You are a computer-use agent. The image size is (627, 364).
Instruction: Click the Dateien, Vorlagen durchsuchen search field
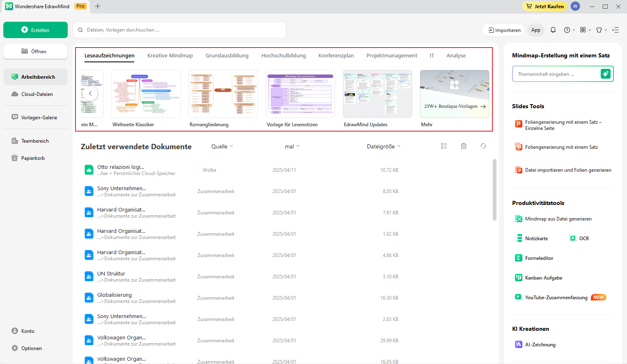tap(179, 30)
